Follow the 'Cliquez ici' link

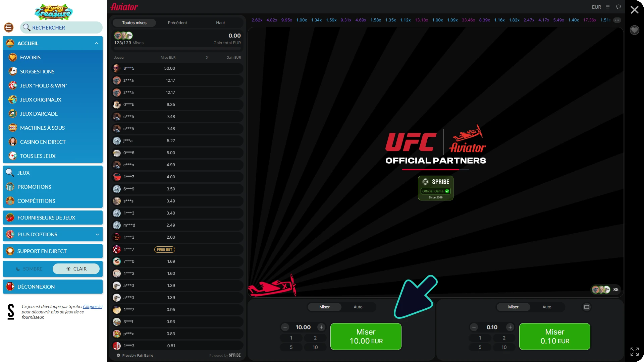pos(93,306)
